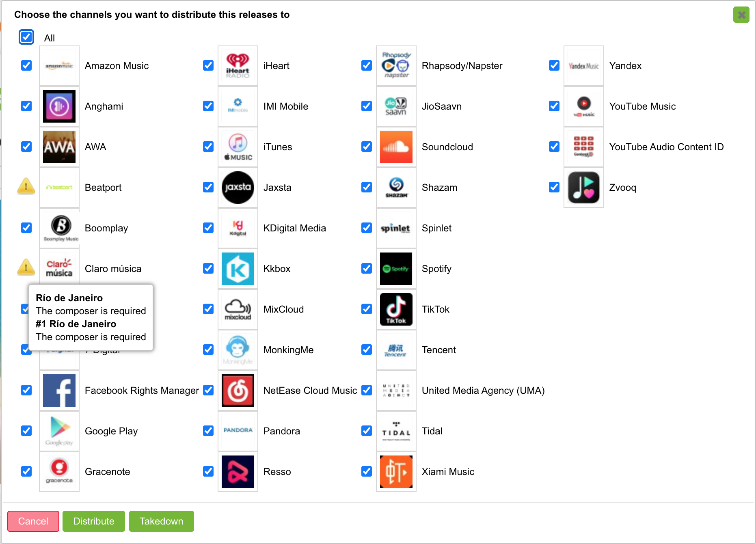Click the Beatport logo icon
The width and height of the screenshot is (756, 544).
click(59, 188)
